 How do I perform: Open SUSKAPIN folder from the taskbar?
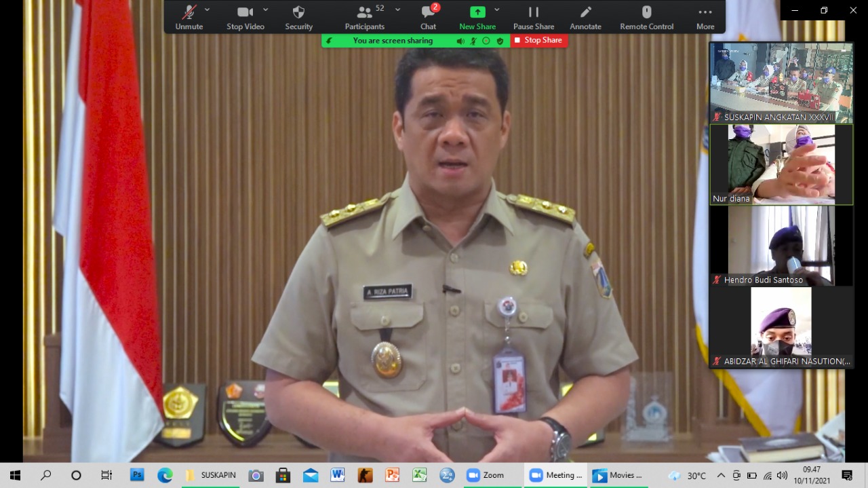pyautogui.click(x=211, y=475)
